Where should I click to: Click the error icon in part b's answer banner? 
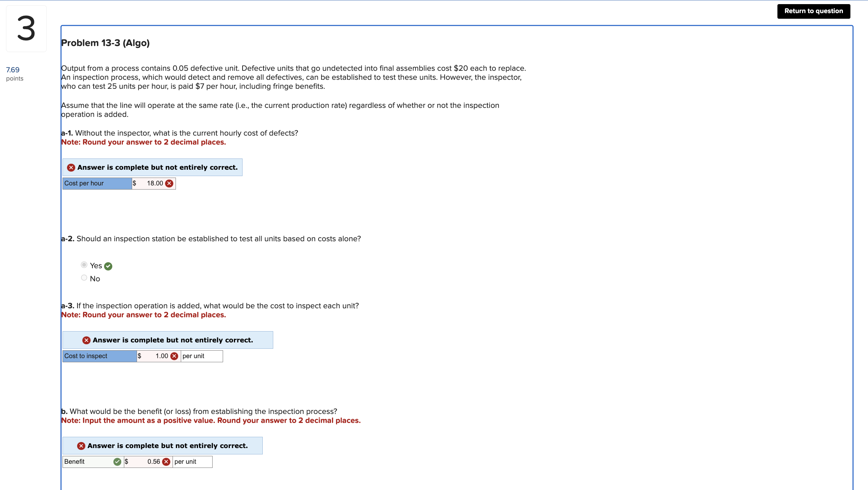tap(80, 445)
